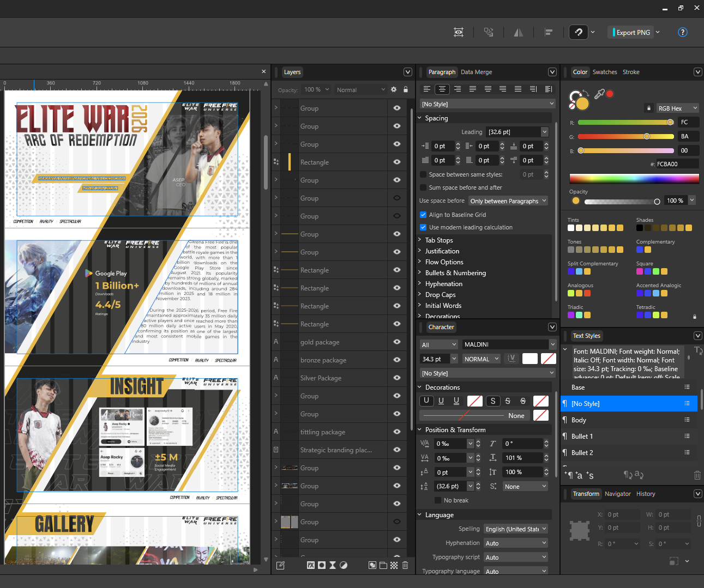Set paragraph alignment to Align Left

427,89
